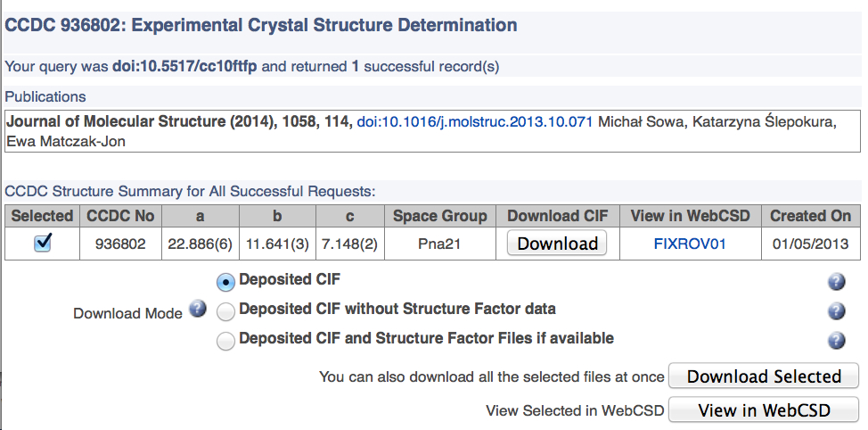Click help icon on the Deposited CIF row
Viewport: 868px width, 430px height.
pos(836,282)
